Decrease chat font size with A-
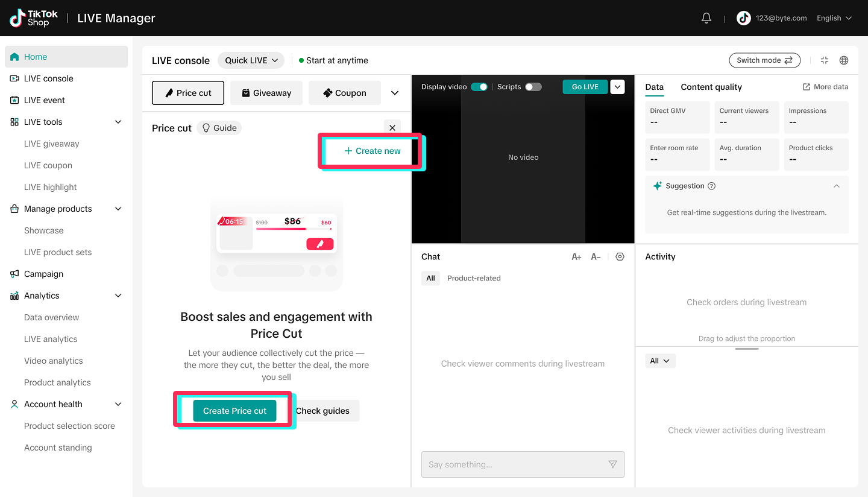 596,257
